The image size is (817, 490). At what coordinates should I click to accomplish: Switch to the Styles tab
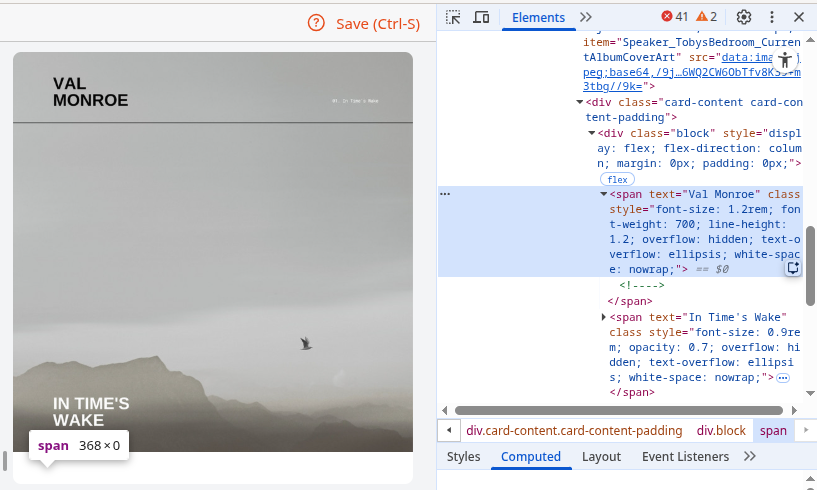tap(463, 457)
